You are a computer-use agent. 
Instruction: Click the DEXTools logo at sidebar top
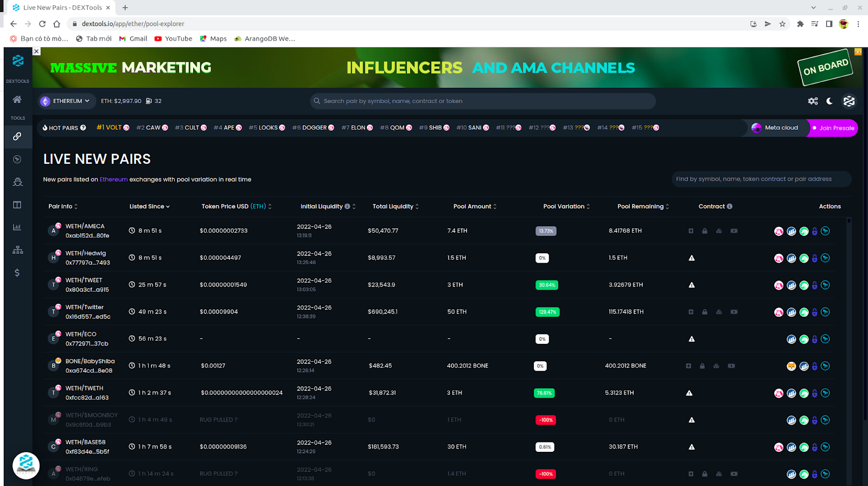(x=18, y=61)
